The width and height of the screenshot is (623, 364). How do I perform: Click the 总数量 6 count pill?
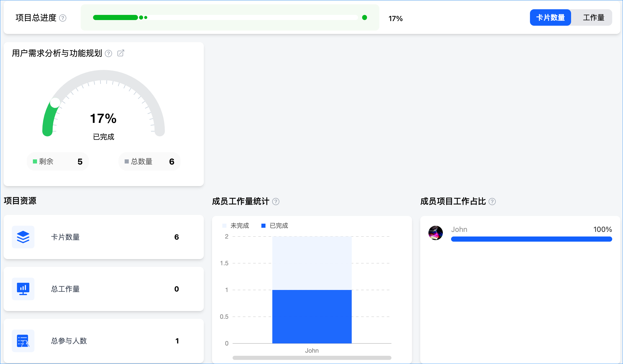tap(149, 161)
